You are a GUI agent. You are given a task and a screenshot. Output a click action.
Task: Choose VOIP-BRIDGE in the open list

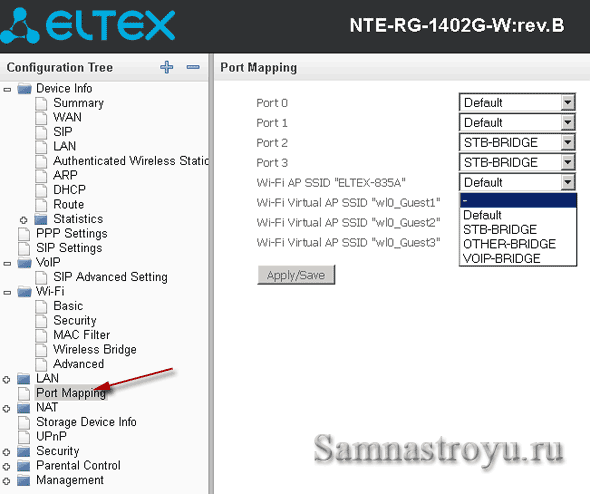coord(518,259)
